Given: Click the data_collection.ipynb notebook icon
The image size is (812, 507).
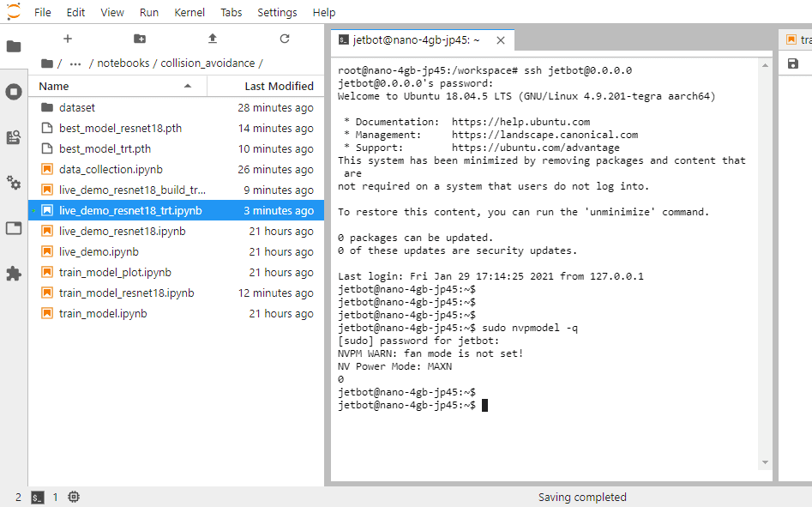Looking at the screenshot, I should [47, 169].
